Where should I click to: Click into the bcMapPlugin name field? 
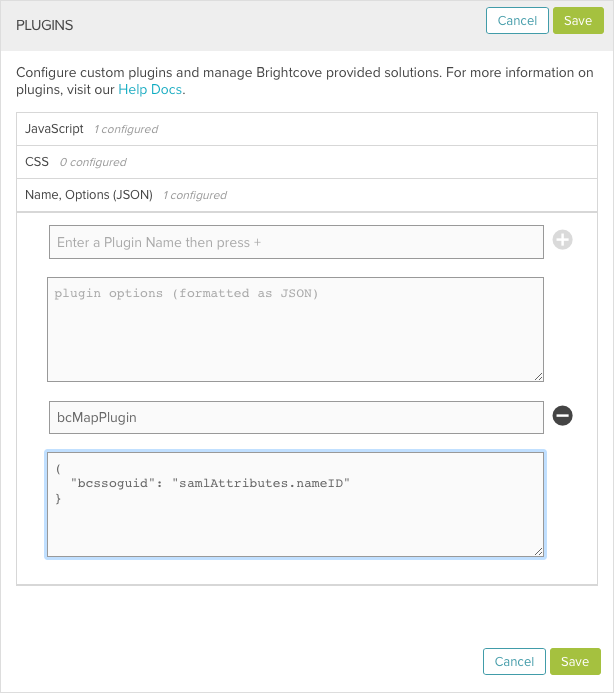coord(296,417)
